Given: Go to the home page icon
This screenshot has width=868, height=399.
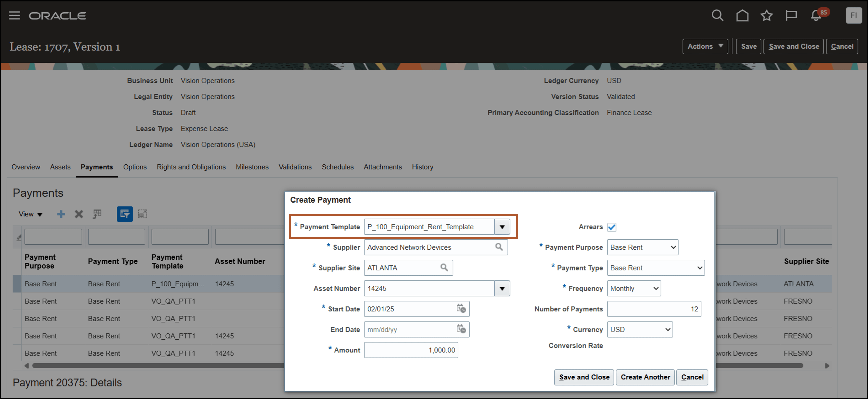Looking at the screenshot, I should pyautogui.click(x=742, y=15).
